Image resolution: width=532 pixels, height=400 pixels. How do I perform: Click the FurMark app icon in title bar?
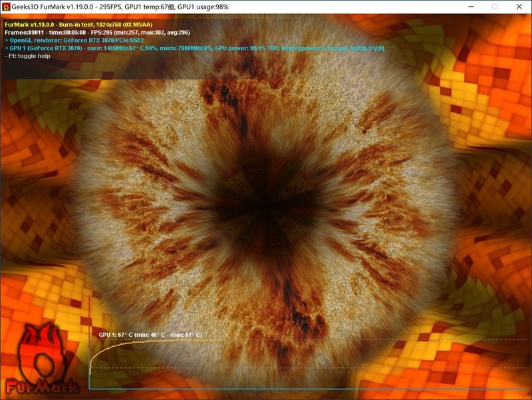(x=6, y=7)
